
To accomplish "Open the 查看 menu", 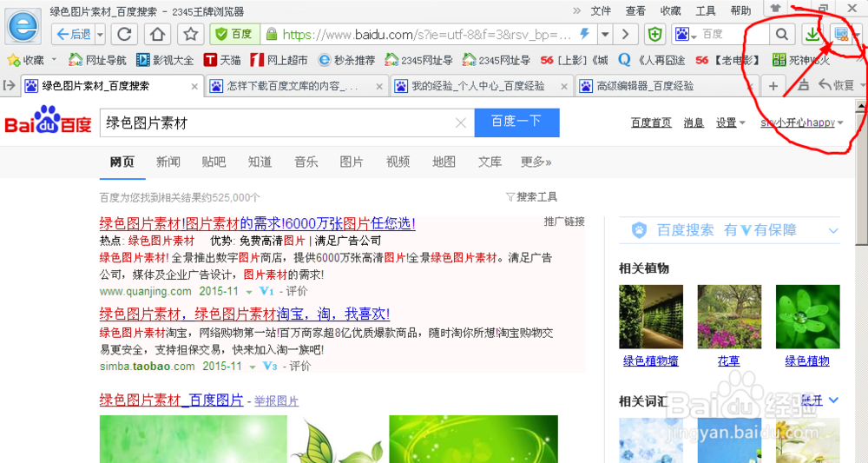I will [x=635, y=10].
